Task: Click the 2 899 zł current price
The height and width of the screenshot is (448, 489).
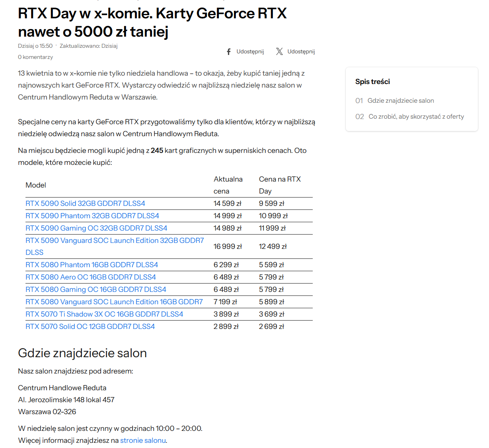Action: [x=226, y=327]
